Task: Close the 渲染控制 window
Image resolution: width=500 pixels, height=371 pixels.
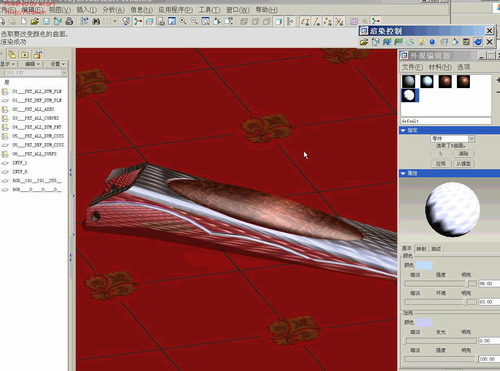Action: pos(489,31)
